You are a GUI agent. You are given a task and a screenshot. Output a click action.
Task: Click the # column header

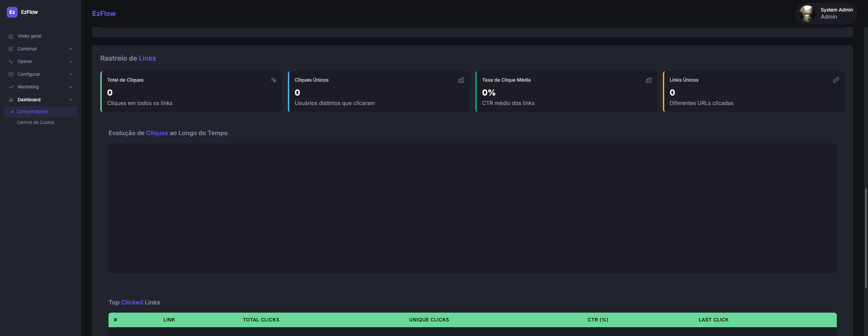pos(115,320)
